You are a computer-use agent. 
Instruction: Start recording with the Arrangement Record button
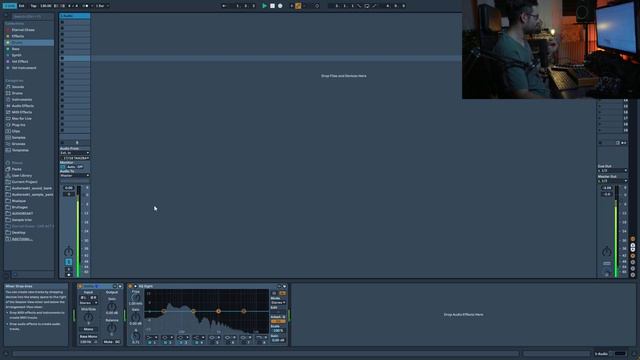280,6
